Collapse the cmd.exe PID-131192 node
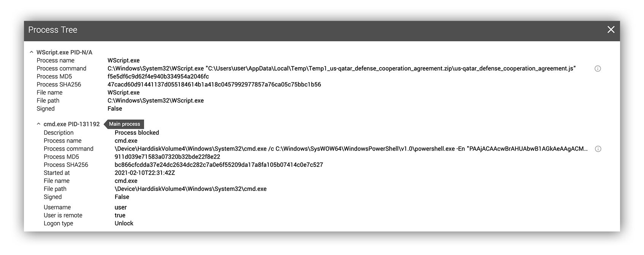Viewport: 644px width, 255px height. pyautogui.click(x=38, y=124)
